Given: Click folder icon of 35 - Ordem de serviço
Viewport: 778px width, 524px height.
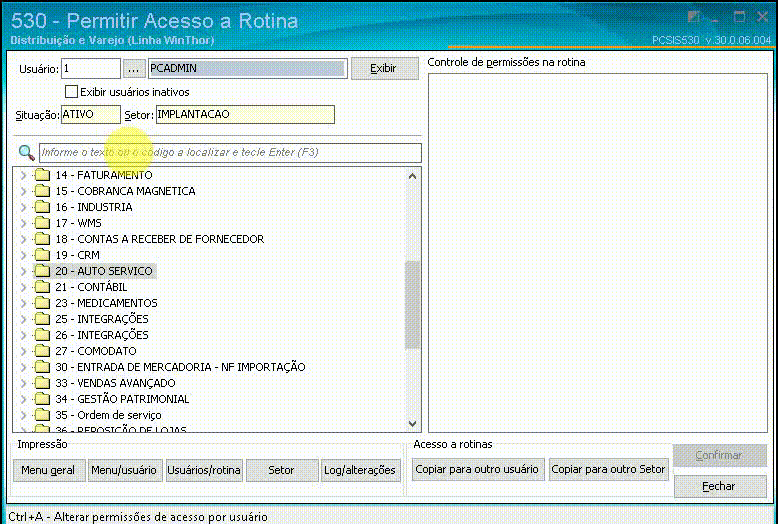Looking at the screenshot, I should tap(43, 415).
